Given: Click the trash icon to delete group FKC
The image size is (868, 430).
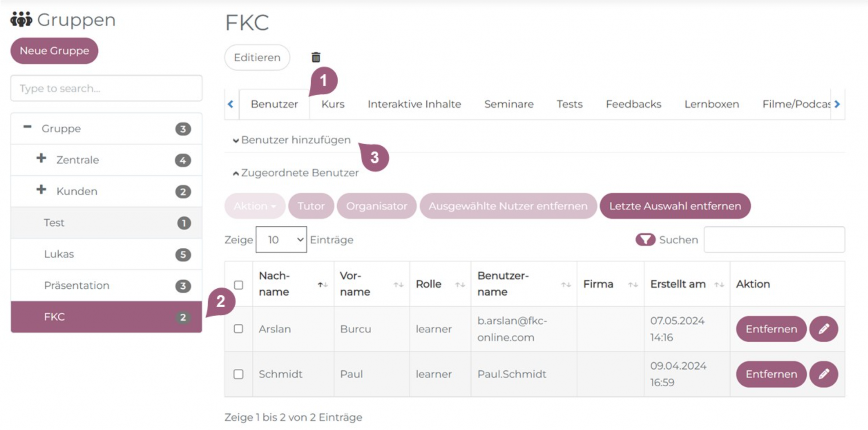Looking at the screenshot, I should coord(316,57).
